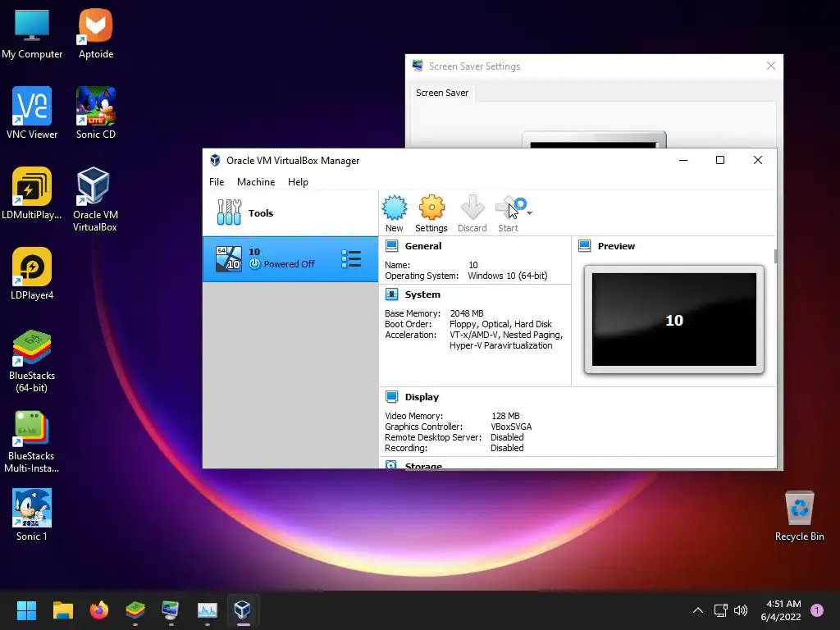Select the VNC Viewer desktop shortcut
Viewport: 840px width, 630px height.
point(32,113)
